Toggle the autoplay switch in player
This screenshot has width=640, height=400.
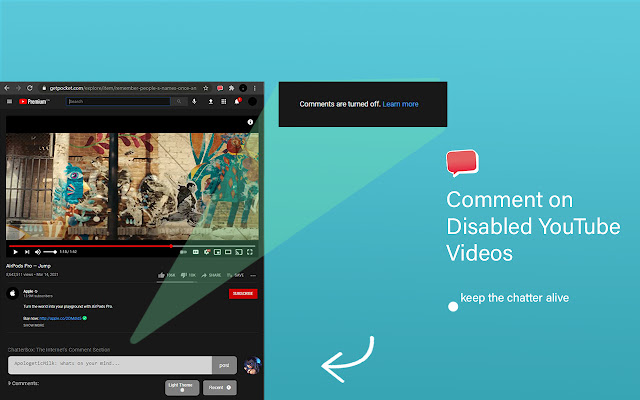[x=184, y=252]
